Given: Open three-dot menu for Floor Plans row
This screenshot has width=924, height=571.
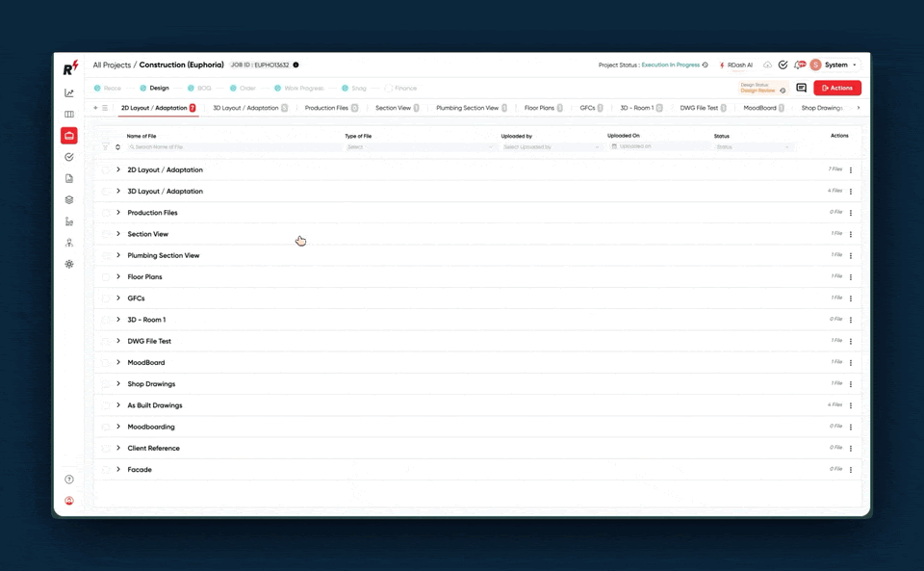Looking at the screenshot, I should coord(851,277).
